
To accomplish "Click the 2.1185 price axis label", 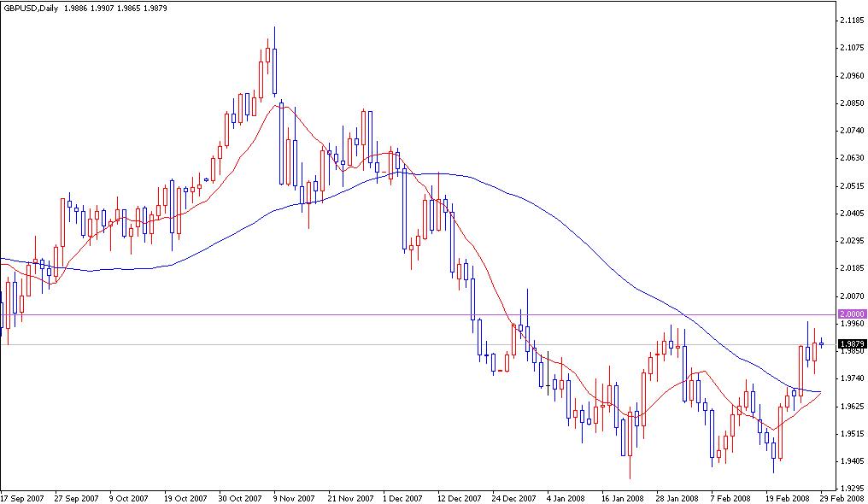I will coord(852,21).
